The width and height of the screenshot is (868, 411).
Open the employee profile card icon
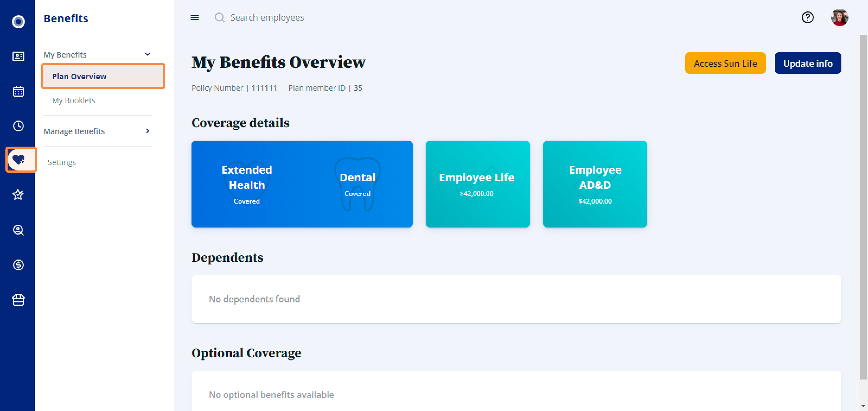tap(18, 56)
